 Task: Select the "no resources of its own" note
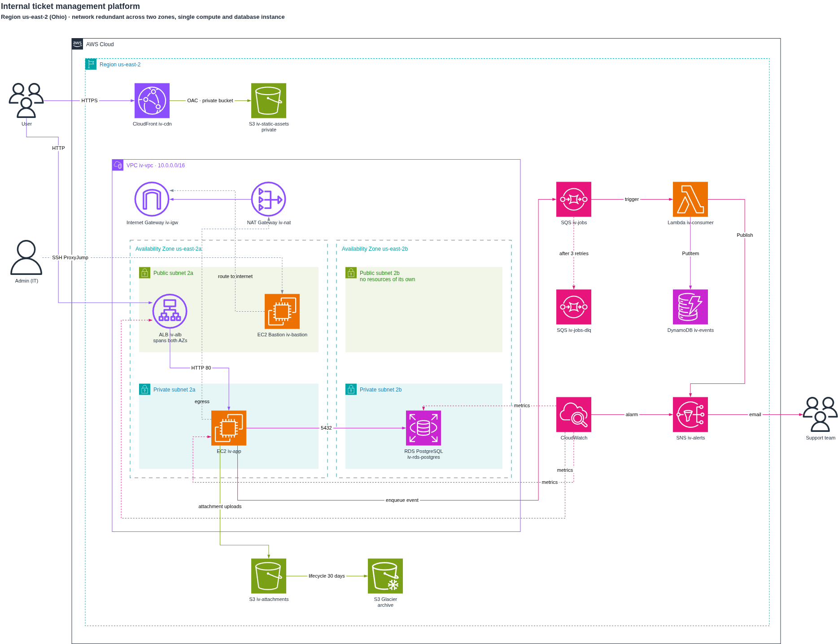(387, 279)
